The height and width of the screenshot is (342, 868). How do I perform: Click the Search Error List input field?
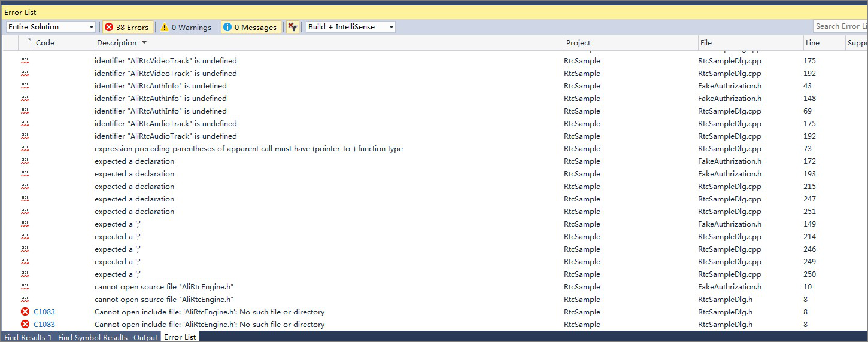(840, 26)
